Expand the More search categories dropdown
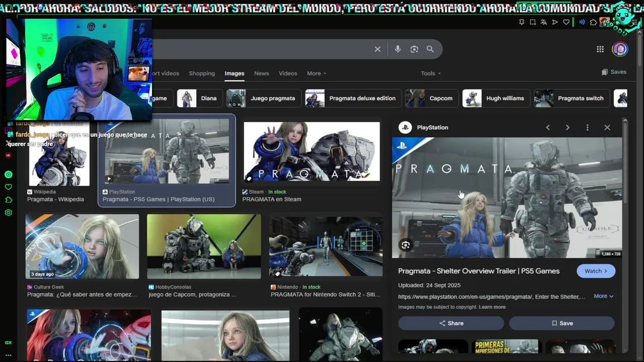This screenshot has height=362, width=644. click(316, 73)
